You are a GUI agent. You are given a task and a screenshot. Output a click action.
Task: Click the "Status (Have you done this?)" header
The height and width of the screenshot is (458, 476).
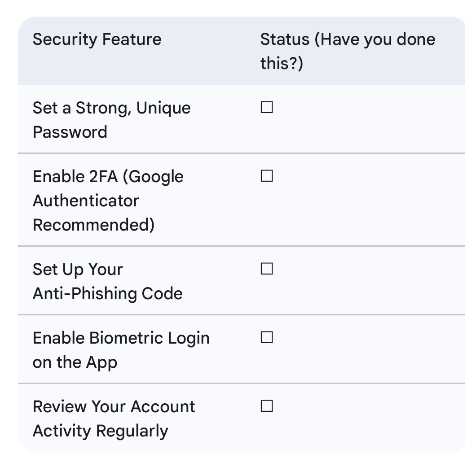pos(348,51)
